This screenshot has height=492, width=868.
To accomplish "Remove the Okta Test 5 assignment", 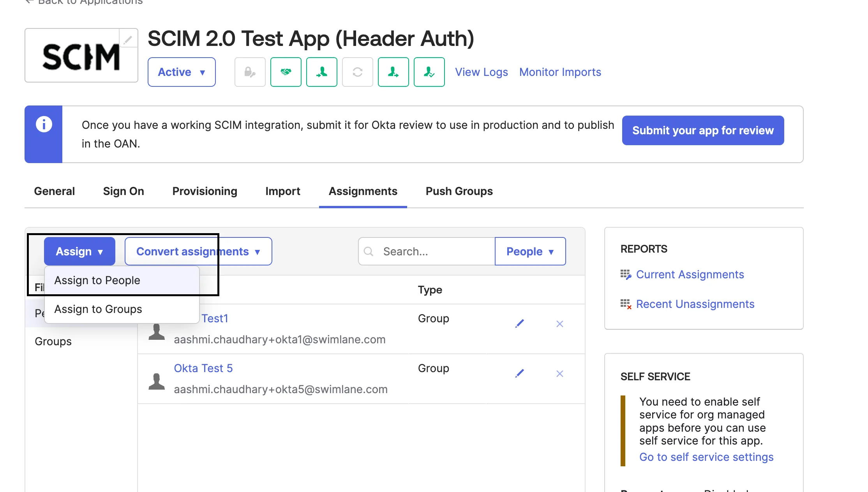I will [560, 374].
